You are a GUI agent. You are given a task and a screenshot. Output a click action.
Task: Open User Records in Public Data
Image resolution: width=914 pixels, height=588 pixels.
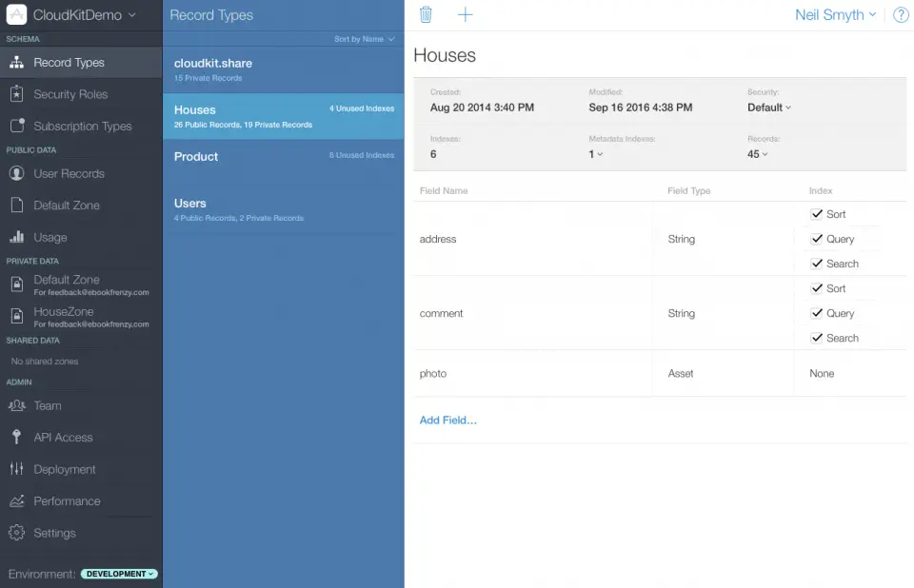coord(69,174)
